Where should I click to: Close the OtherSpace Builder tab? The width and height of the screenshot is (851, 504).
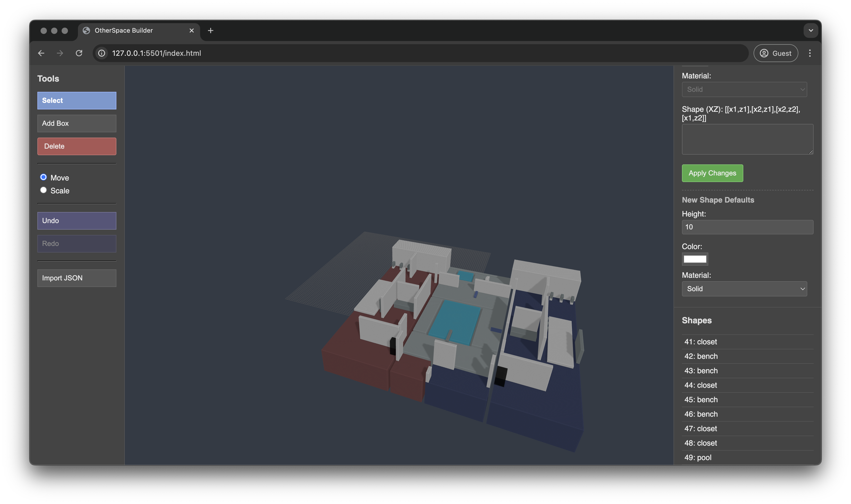tap(192, 31)
